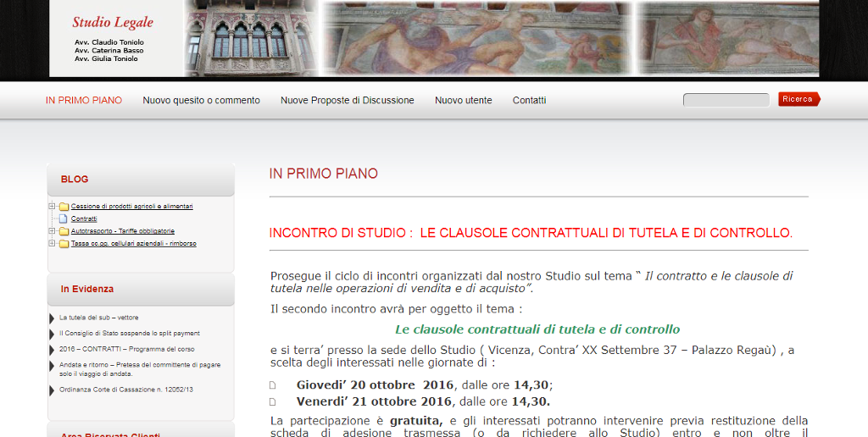Open La tutela del sub – vettore article
Screen dimensions: 868x437
99,318
